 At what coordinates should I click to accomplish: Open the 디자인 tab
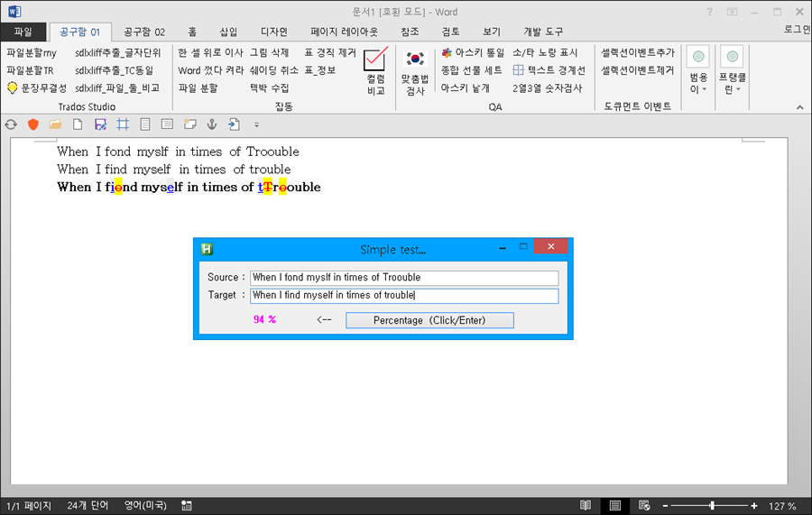click(274, 32)
